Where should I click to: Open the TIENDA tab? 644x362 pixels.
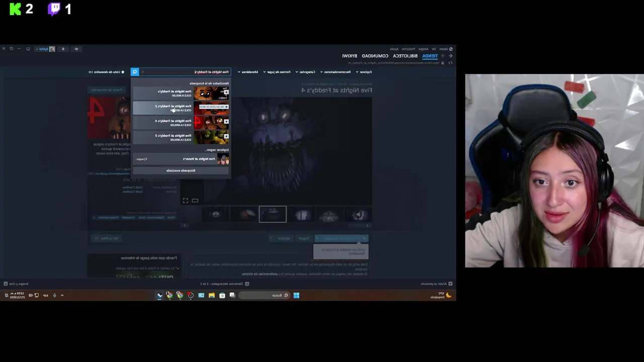coord(430,56)
